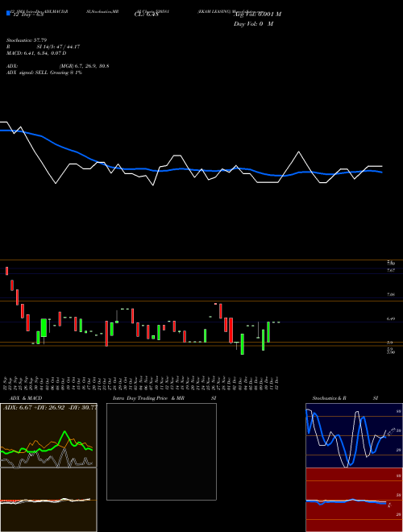
Task: Click the '(MGR) 6.7, 26.9, 30.8' ADX values
Action: [84, 66]
